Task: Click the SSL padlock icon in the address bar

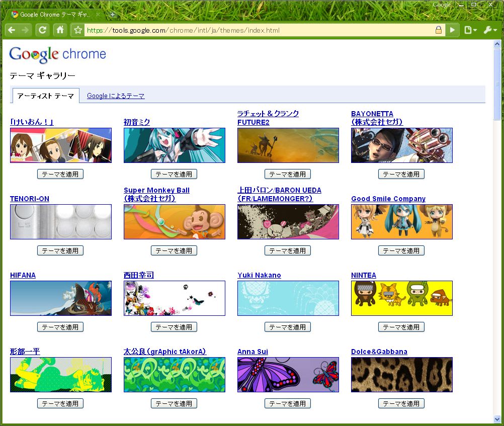Action: pos(439,30)
